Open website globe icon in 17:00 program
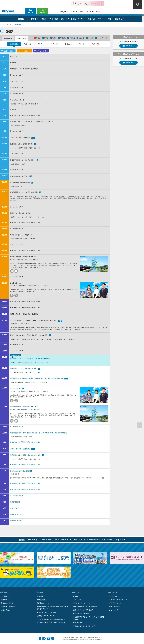 12,271
